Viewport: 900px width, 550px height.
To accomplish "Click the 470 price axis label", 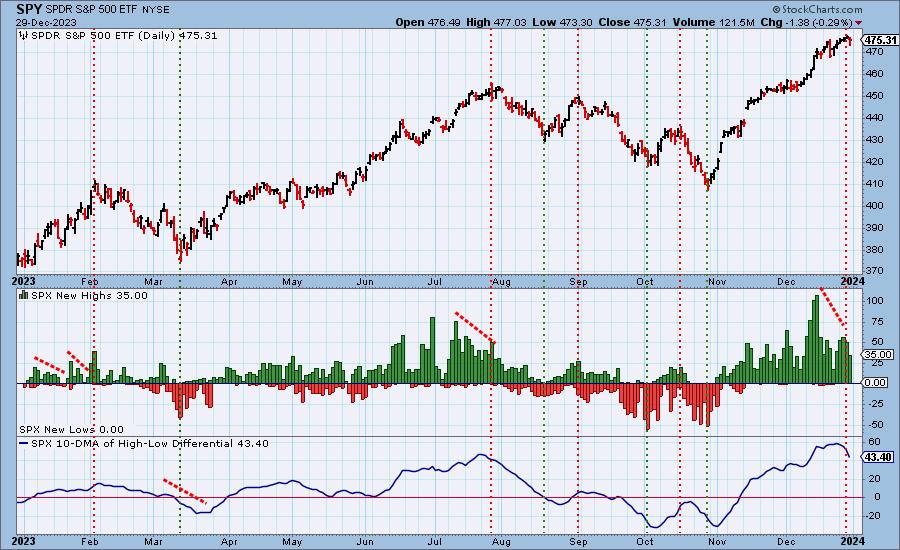I will click(874, 52).
